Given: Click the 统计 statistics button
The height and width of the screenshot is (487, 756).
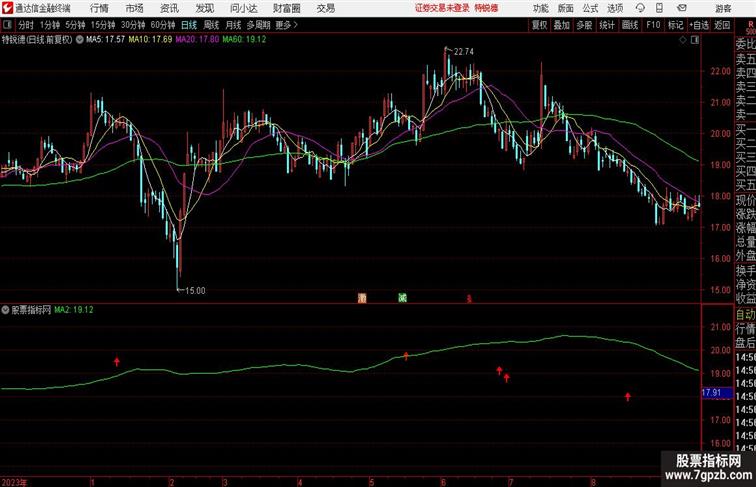Looking at the screenshot, I should pyautogui.click(x=607, y=25).
